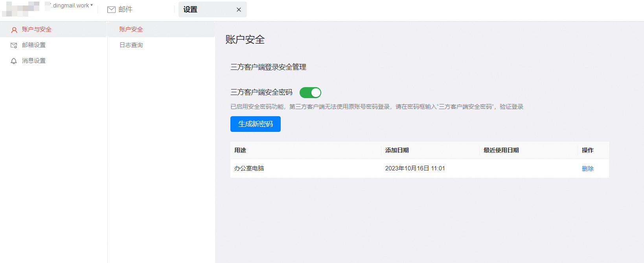Viewport: 644px width, 263px height.
Task: Select the 设置 tab
Action: coord(213,9)
